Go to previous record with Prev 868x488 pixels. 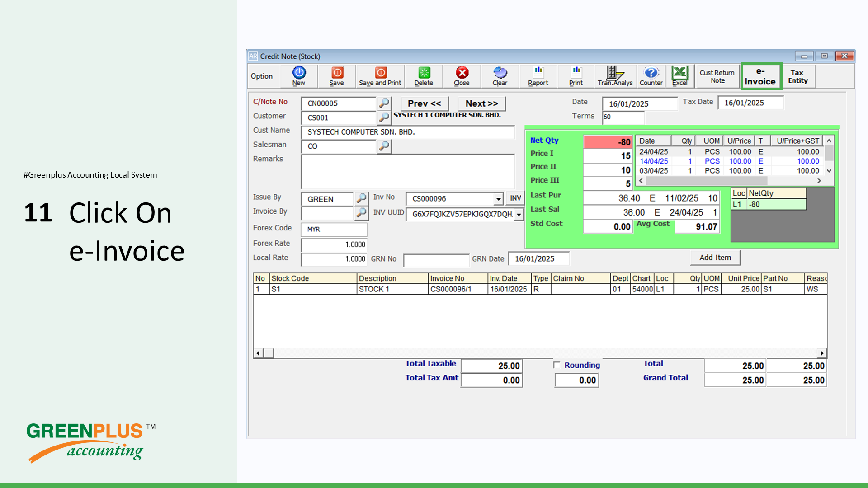point(424,103)
